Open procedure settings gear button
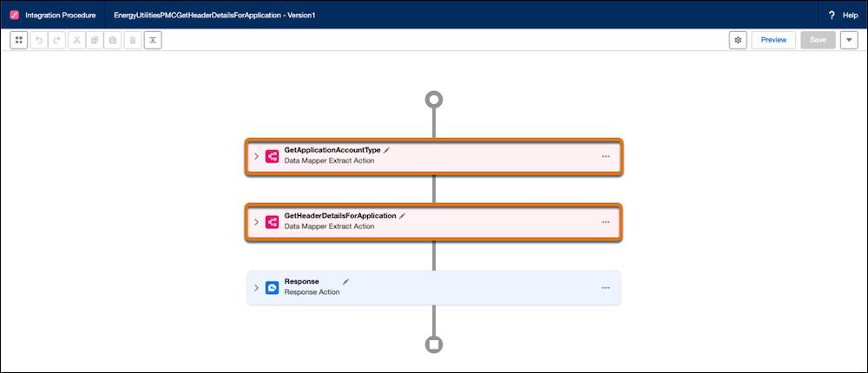 738,41
